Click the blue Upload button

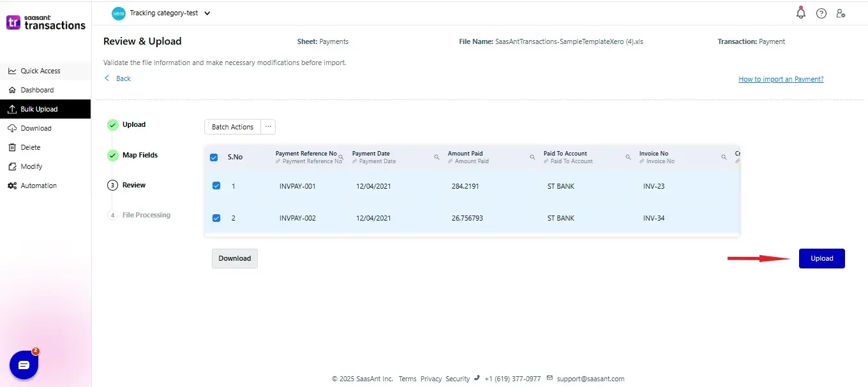pos(822,258)
